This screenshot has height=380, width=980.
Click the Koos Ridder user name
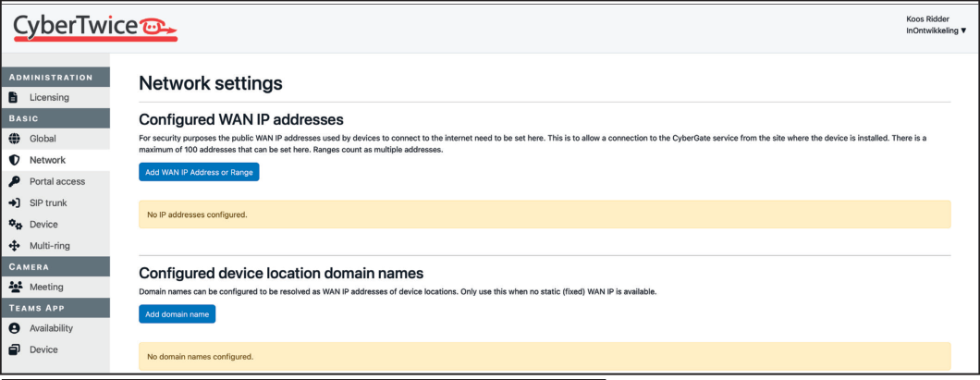click(927, 19)
